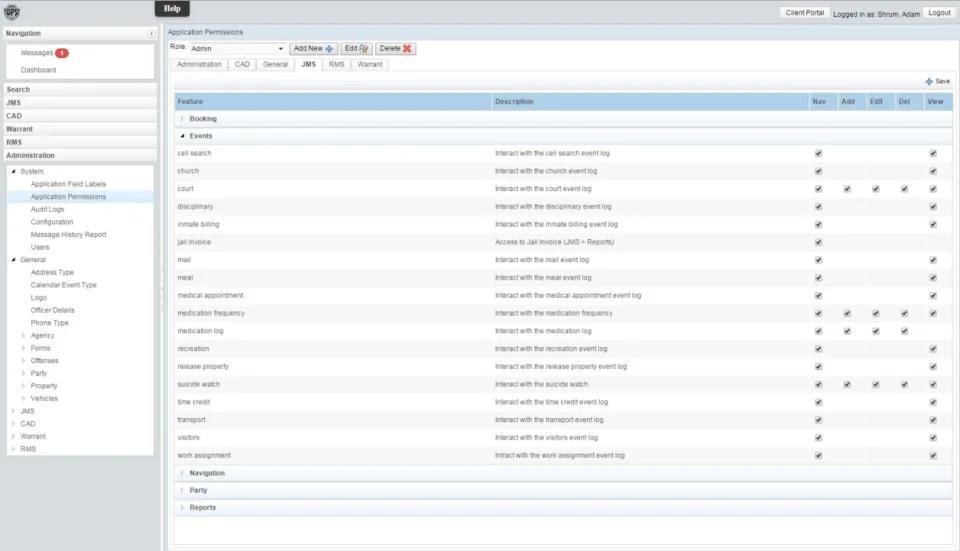The image size is (960, 551).
Task: Click the pencil icon on Edit
Action: coord(364,48)
